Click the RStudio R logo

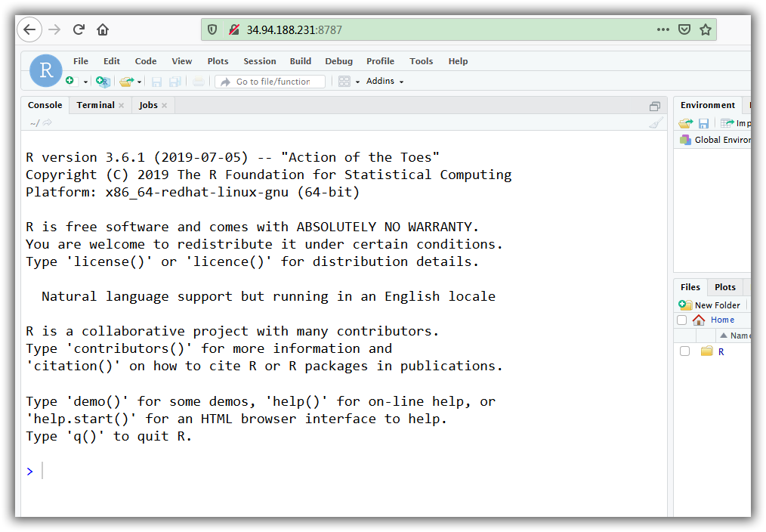point(46,70)
